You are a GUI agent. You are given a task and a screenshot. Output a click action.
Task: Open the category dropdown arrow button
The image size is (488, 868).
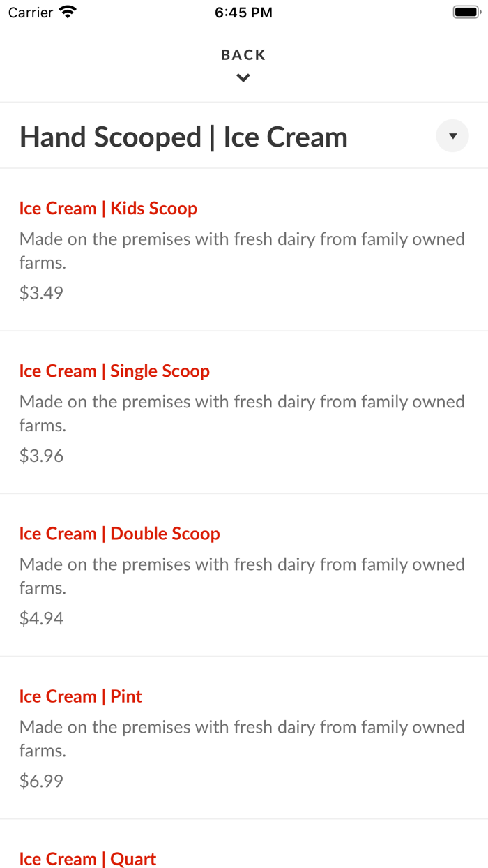pyautogui.click(x=452, y=136)
